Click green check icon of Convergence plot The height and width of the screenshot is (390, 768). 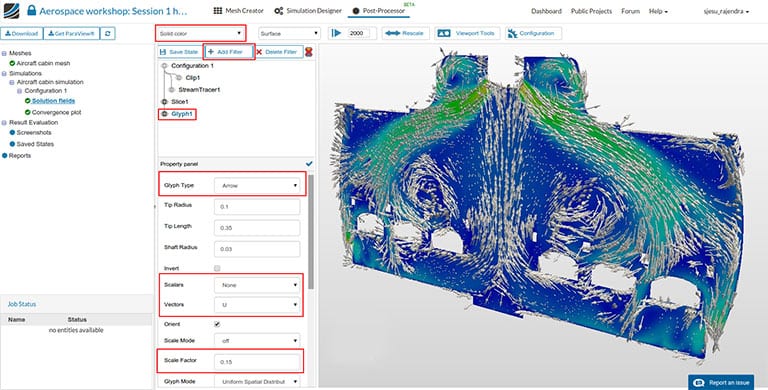[28, 112]
